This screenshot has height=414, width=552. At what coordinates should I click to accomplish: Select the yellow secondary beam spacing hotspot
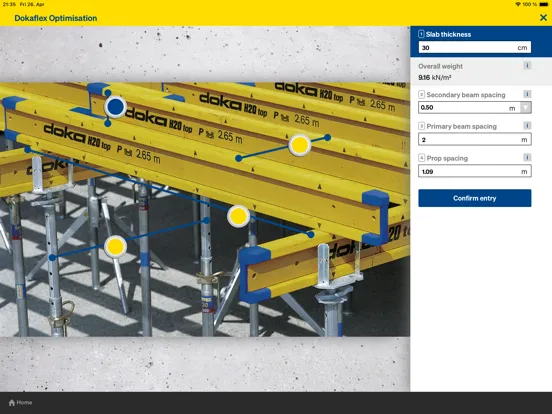(x=300, y=145)
